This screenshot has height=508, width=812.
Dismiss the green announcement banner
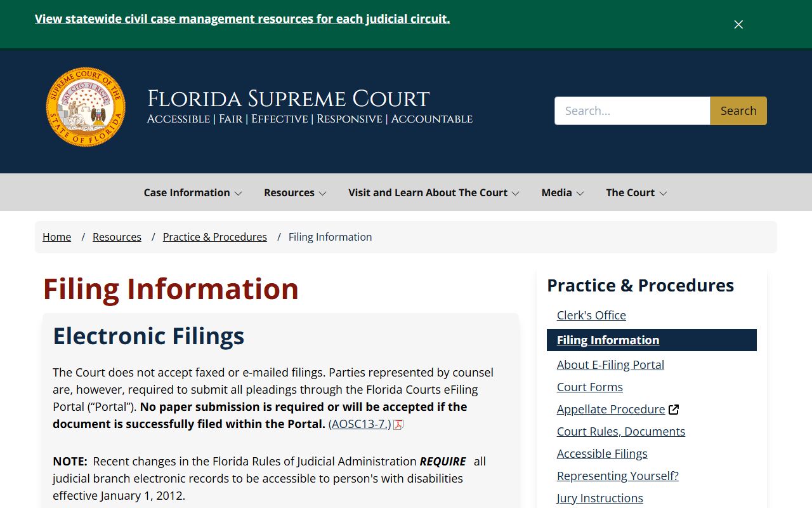point(738,24)
